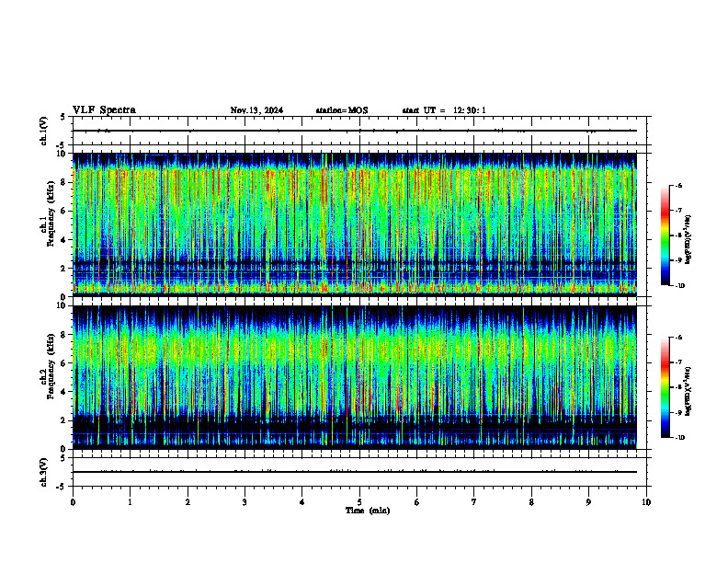Viewport: 728px width, 563px height.
Task: Click the 'station=MOS' header label
Action: (x=342, y=110)
